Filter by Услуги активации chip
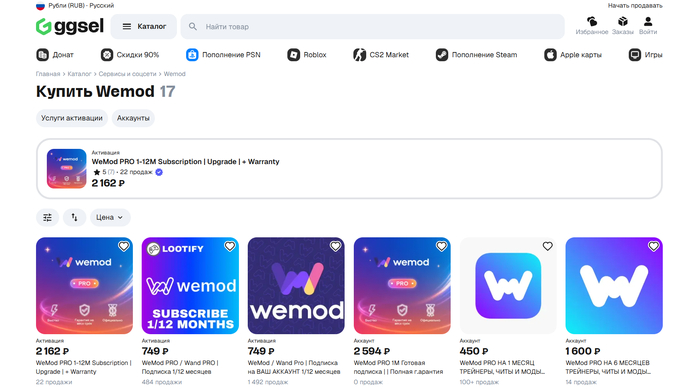 pos(72,118)
